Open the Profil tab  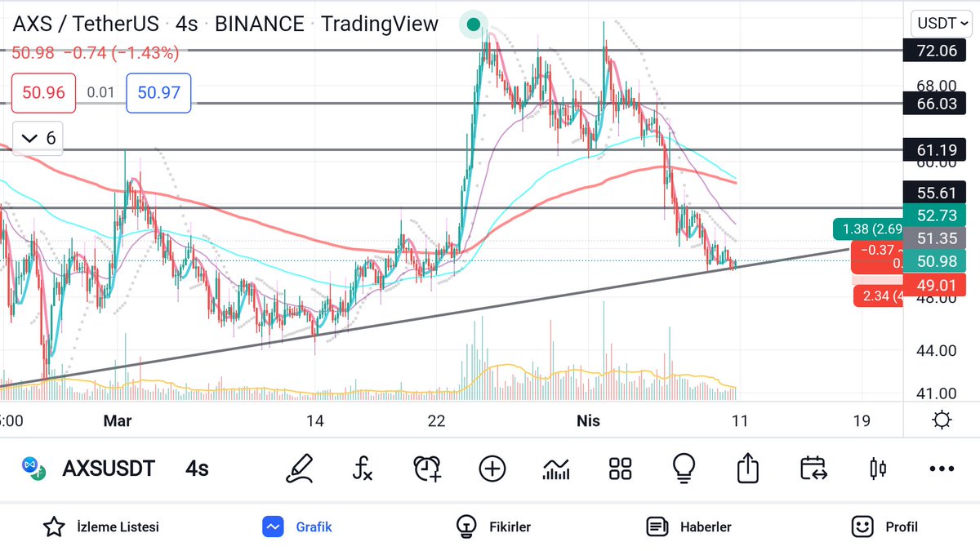(884, 527)
